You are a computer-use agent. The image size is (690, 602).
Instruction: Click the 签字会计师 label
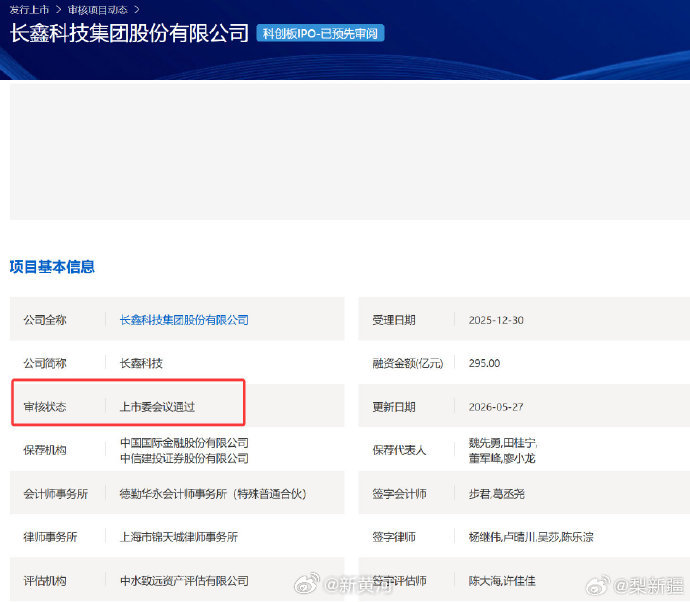click(399, 494)
